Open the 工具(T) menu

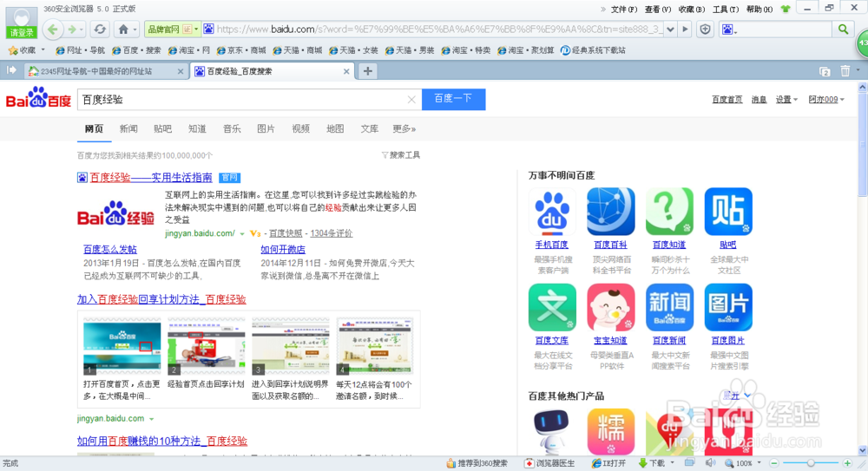[x=726, y=10]
